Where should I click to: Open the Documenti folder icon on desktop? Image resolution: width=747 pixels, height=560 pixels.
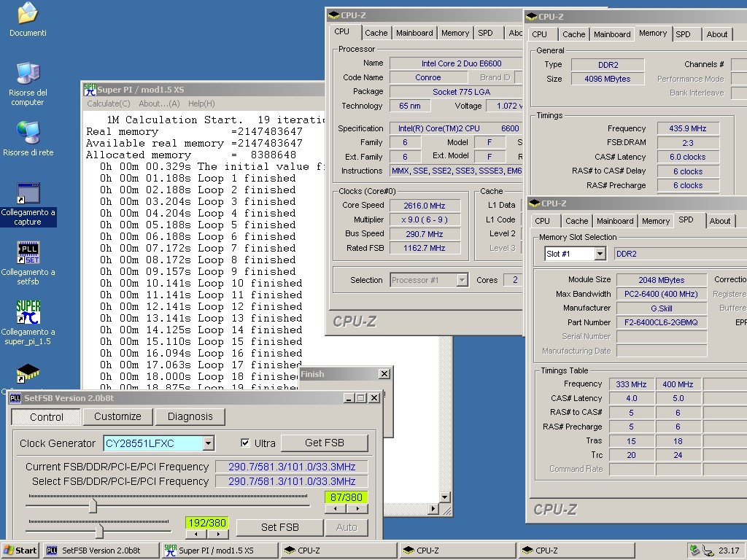pos(28,14)
